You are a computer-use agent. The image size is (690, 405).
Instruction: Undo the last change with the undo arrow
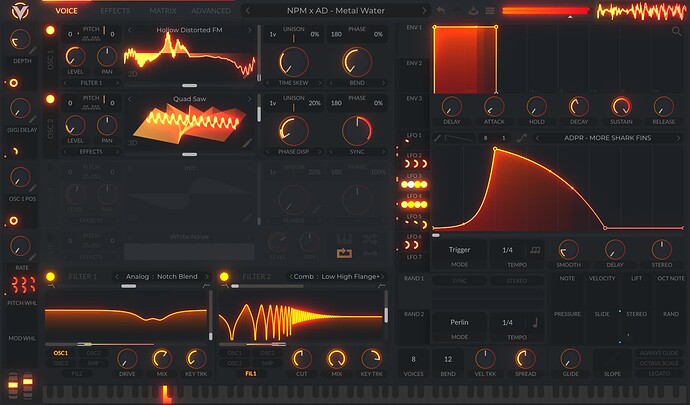[x=440, y=11]
